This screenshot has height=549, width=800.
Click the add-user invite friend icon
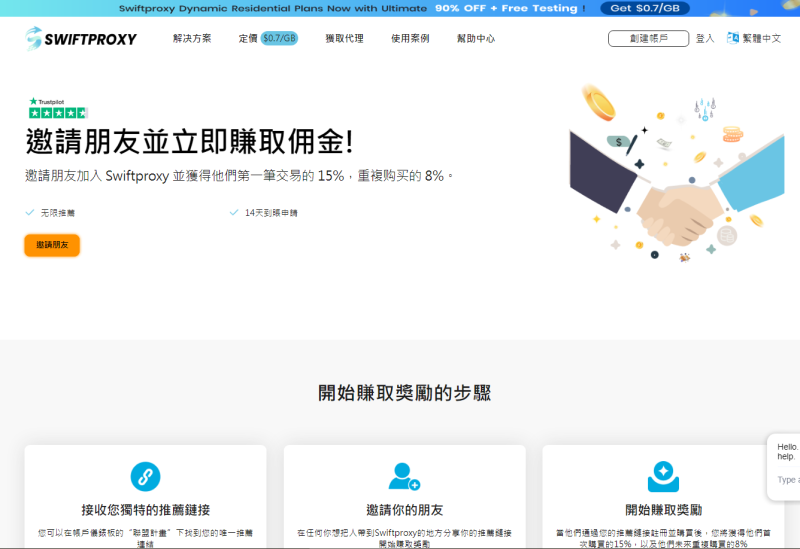[x=404, y=477]
